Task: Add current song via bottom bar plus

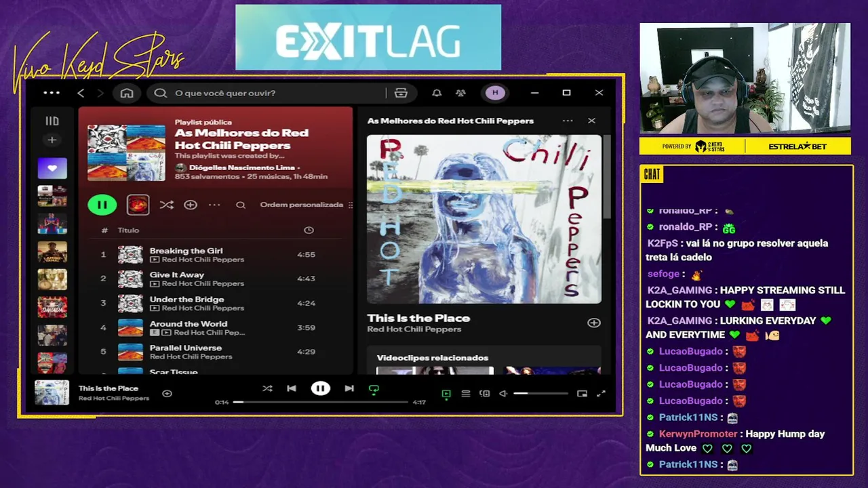Action: point(167,393)
